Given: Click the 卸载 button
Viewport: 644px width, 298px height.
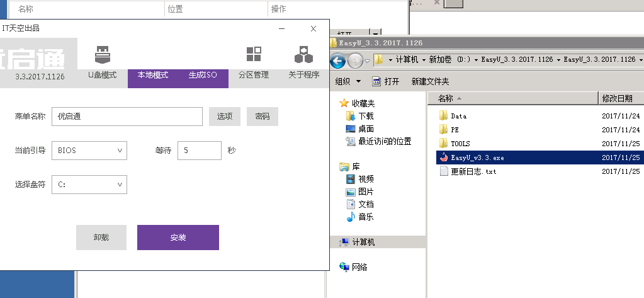Looking at the screenshot, I should [101, 237].
